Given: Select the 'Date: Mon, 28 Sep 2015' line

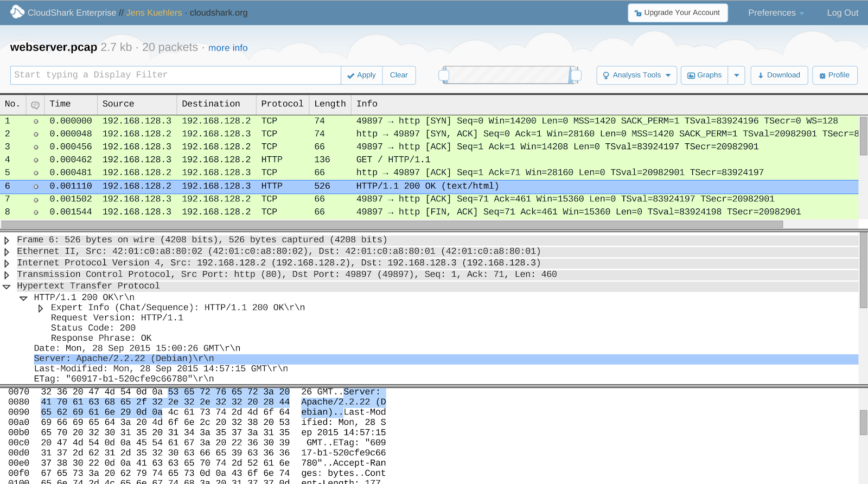Looking at the screenshot, I should [137, 349].
